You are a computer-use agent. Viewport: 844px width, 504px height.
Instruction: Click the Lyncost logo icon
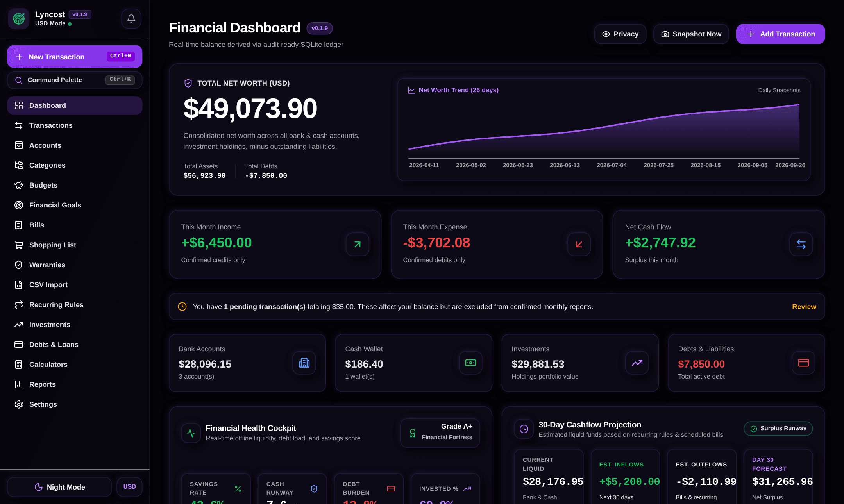(19, 18)
